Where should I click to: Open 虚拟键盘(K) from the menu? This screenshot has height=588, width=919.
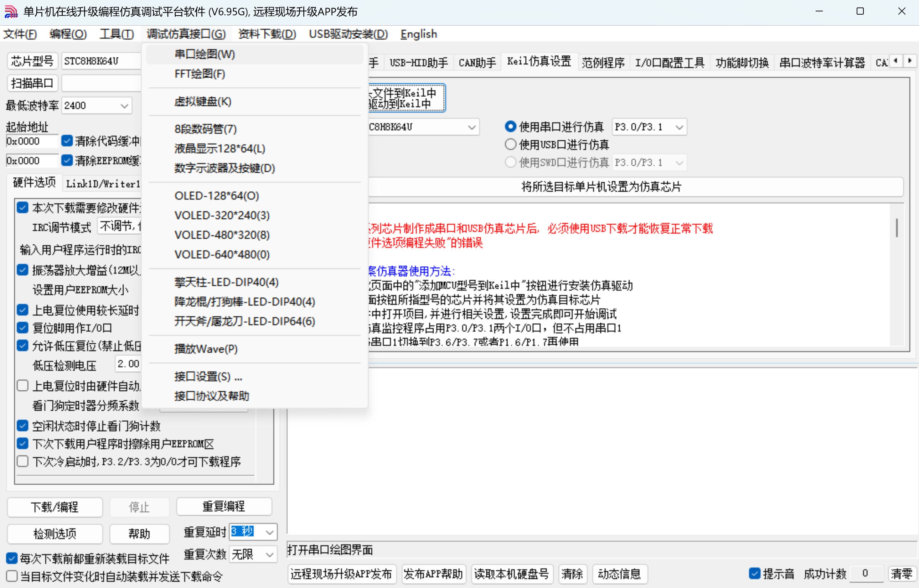pos(254,102)
